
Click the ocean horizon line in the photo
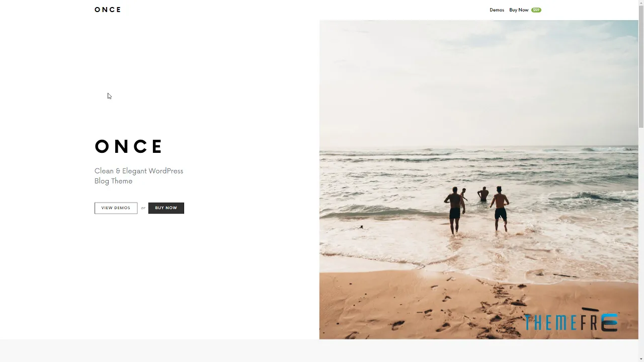pyautogui.click(x=478, y=146)
